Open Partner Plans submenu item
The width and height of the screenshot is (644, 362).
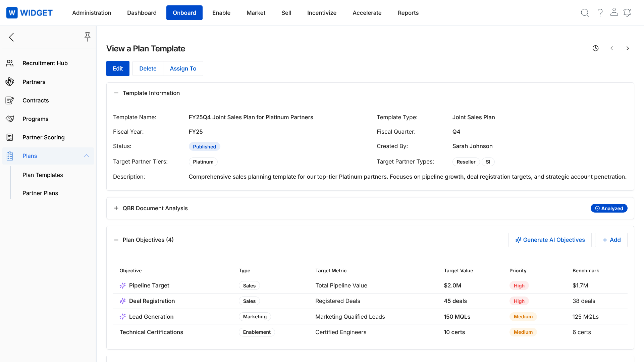(x=40, y=193)
